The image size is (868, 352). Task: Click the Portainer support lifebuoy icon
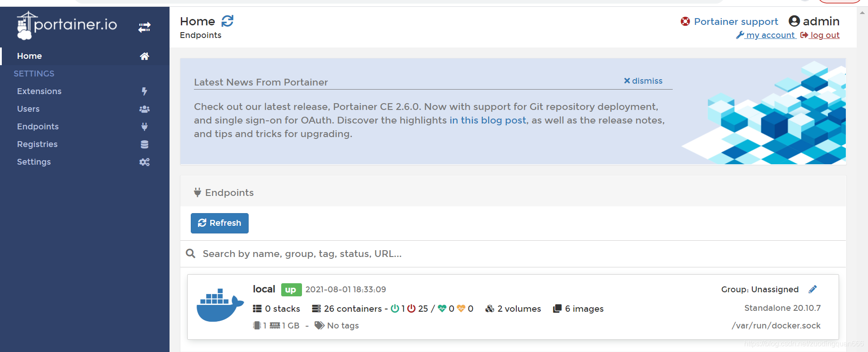click(685, 21)
